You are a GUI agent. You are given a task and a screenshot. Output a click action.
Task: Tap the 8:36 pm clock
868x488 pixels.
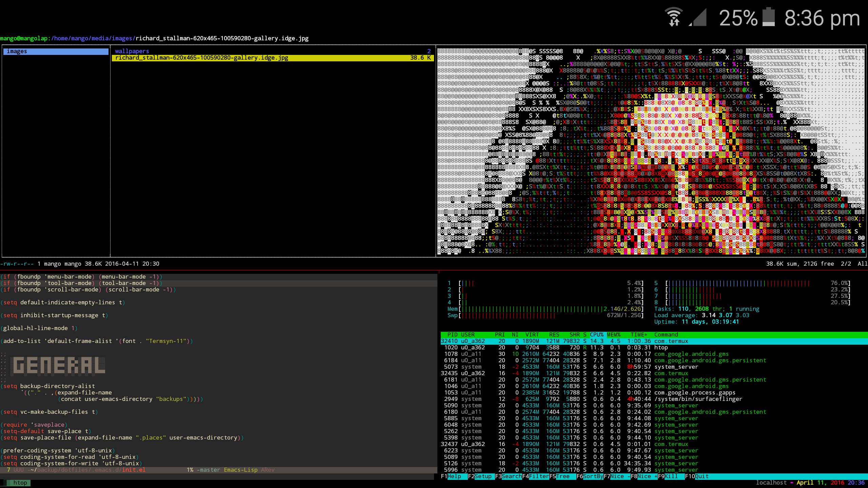(x=822, y=18)
